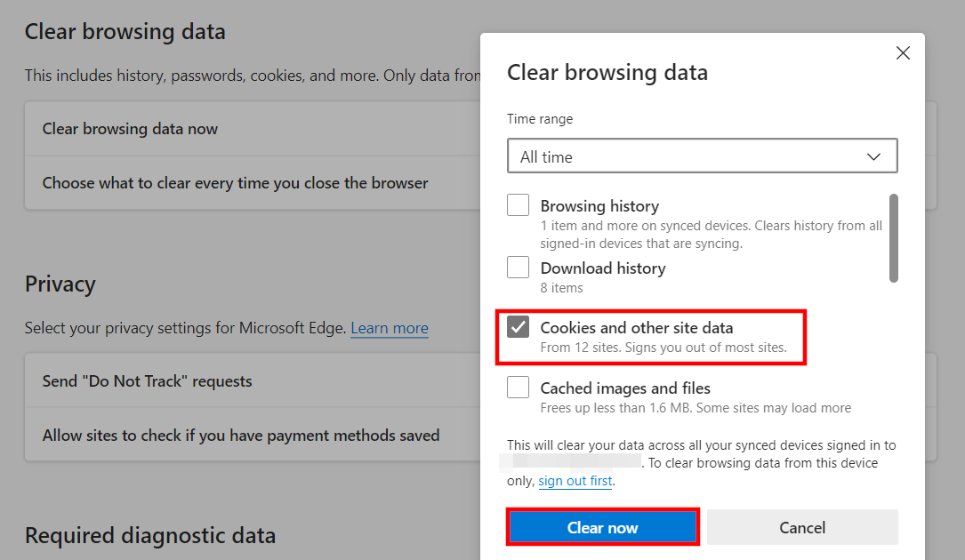
Task: Click the Browsing history label text
Action: (x=599, y=205)
